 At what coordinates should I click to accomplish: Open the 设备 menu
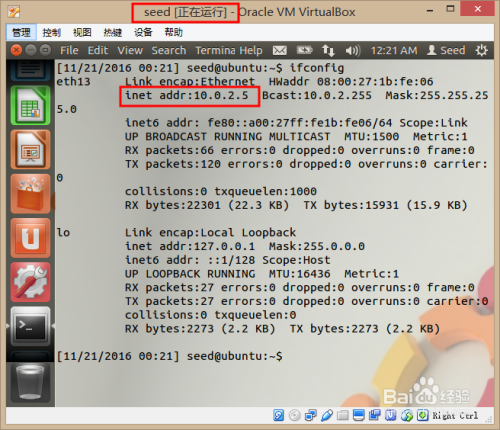tap(143, 32)
